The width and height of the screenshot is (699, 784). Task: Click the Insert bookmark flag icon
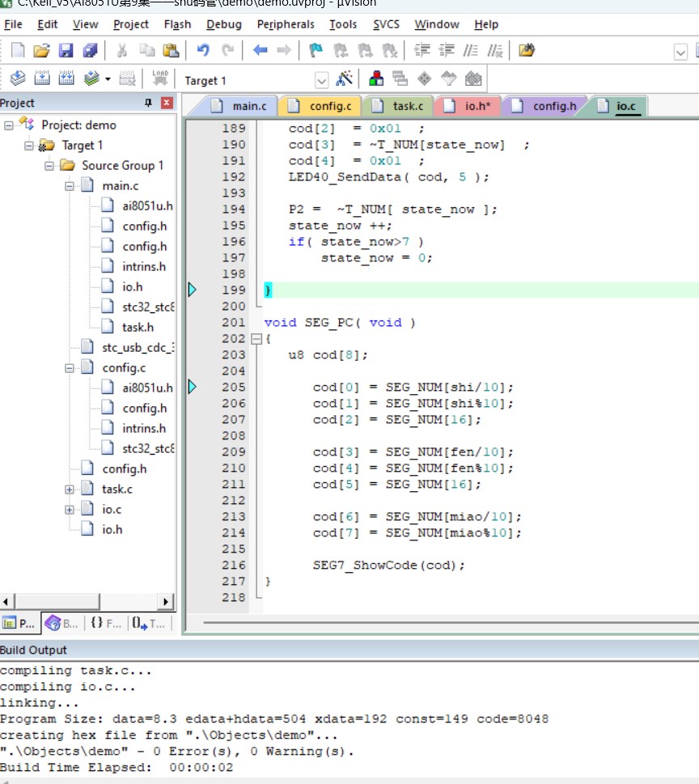pos(316,50)
